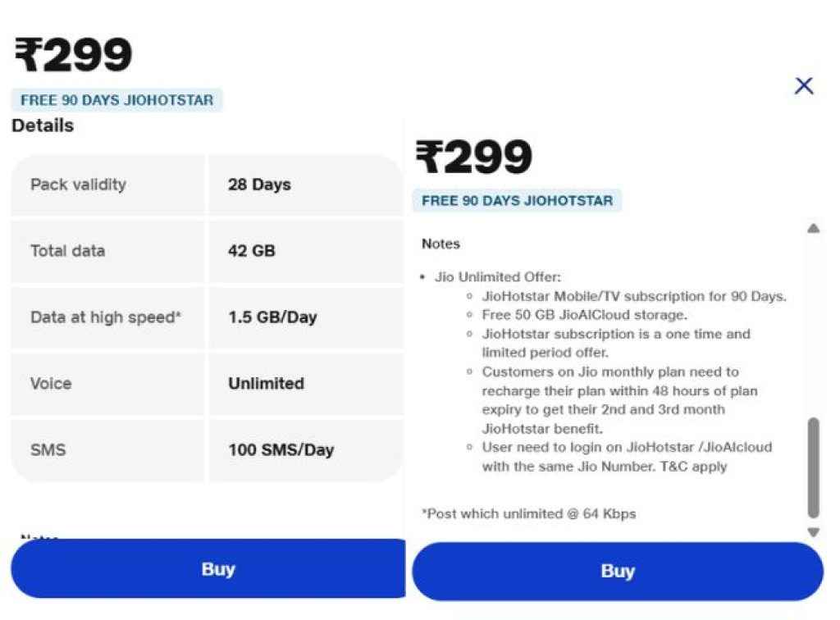
Task: Select the Pack validity row
Action: click(207, 185)
